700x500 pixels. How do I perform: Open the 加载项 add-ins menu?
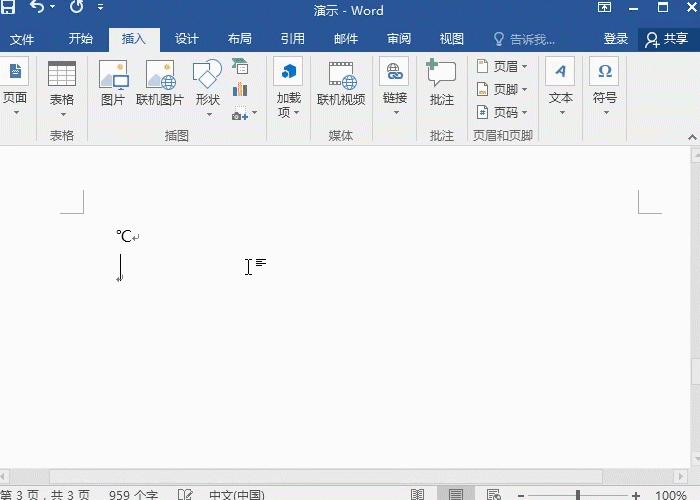(288, 88)
